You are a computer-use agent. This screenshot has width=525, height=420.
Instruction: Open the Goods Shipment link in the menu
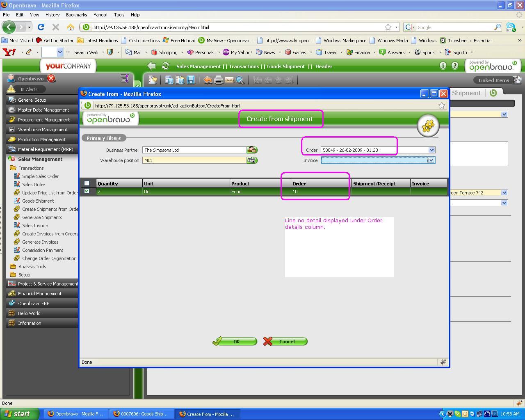pyautogui.click(x=38, y=201)
